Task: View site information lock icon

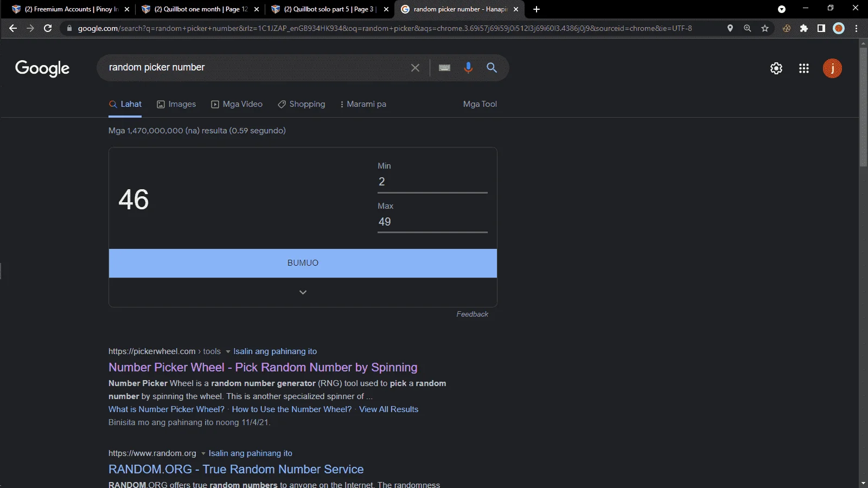Action: click(x=69, y=28)
